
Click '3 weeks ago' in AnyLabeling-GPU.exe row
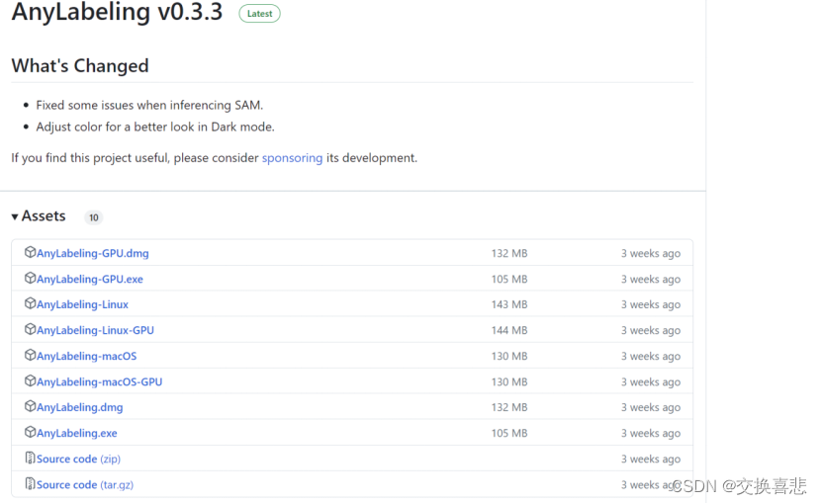(x=651, y=280)
